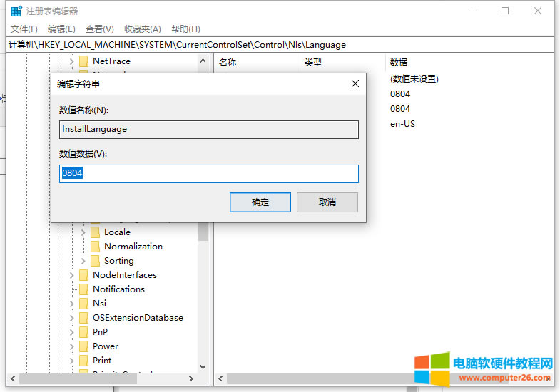Expand the OSExtensionDatabase tree node
Screen dimensions: 560x392
pyautogui.click(x=72, y=318)
